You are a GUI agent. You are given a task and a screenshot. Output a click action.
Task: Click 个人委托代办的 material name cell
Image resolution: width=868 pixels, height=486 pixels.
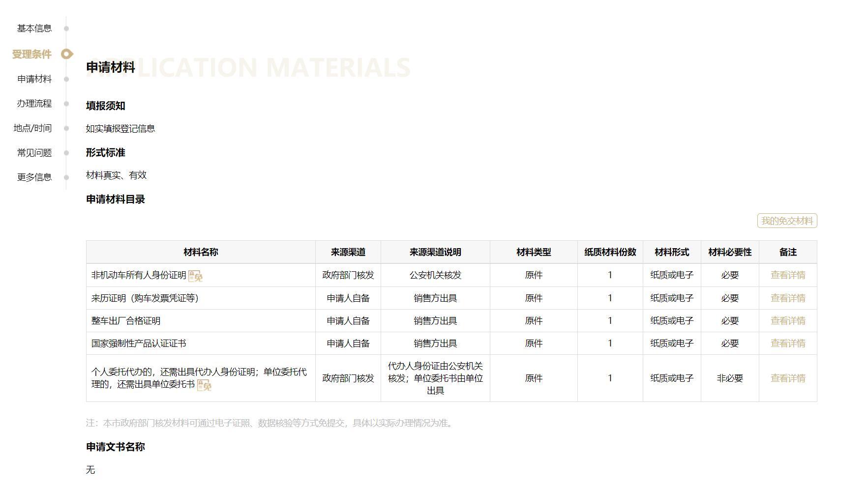coord(201,378)
